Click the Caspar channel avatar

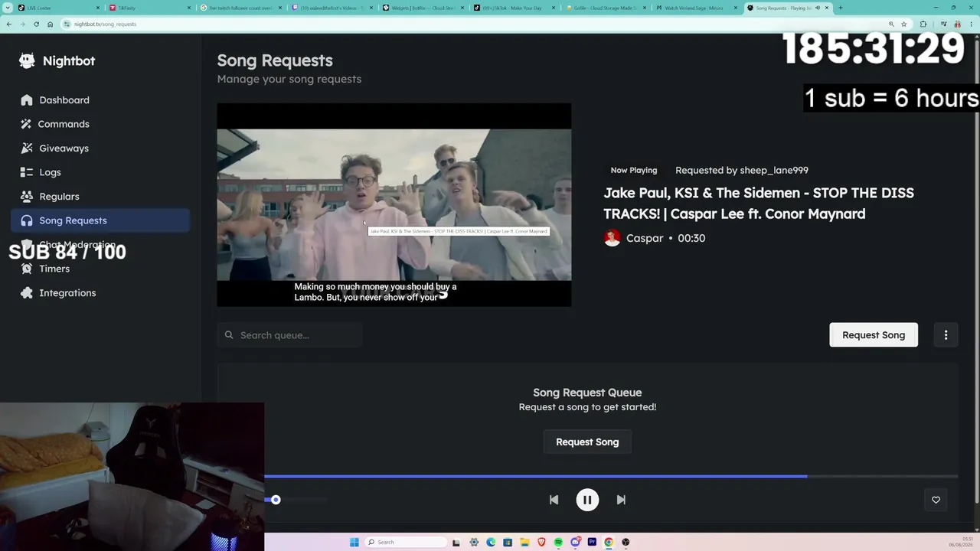612,238
